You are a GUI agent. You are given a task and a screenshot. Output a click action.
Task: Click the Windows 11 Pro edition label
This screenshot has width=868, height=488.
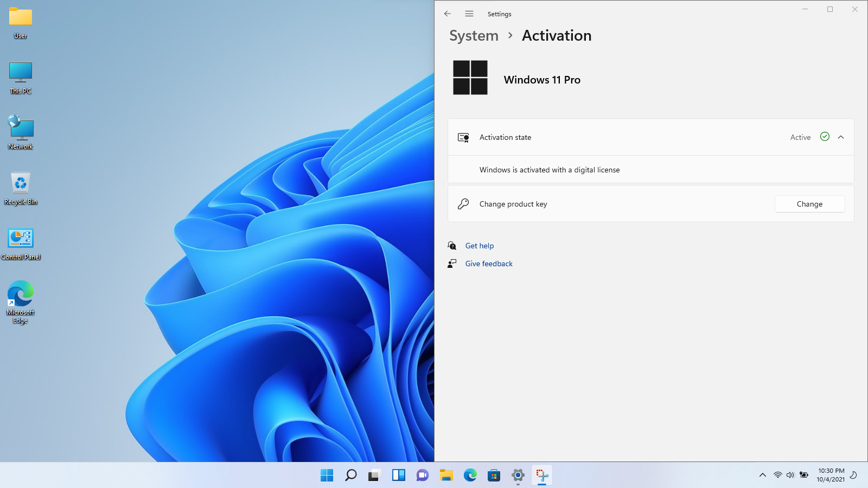pyautogui.click(x=542, y=80)
